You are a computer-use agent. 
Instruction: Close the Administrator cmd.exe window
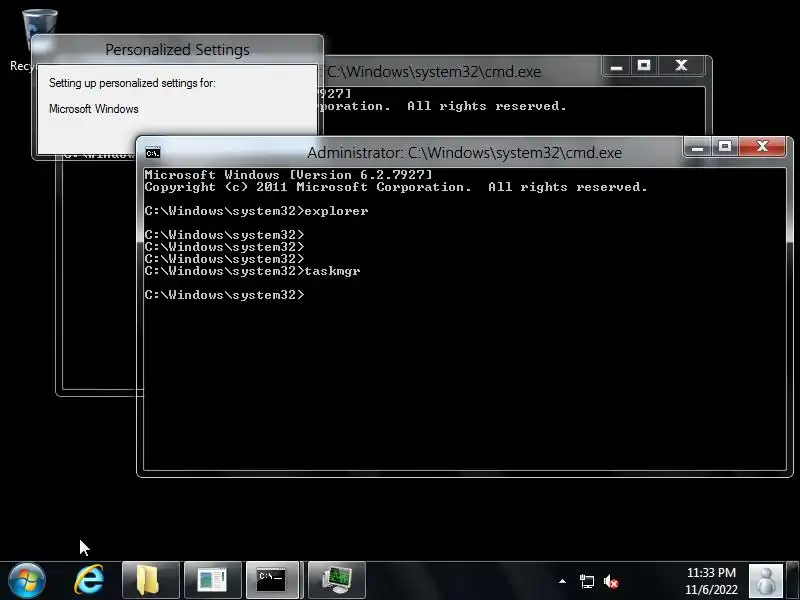tap(762, 147)
